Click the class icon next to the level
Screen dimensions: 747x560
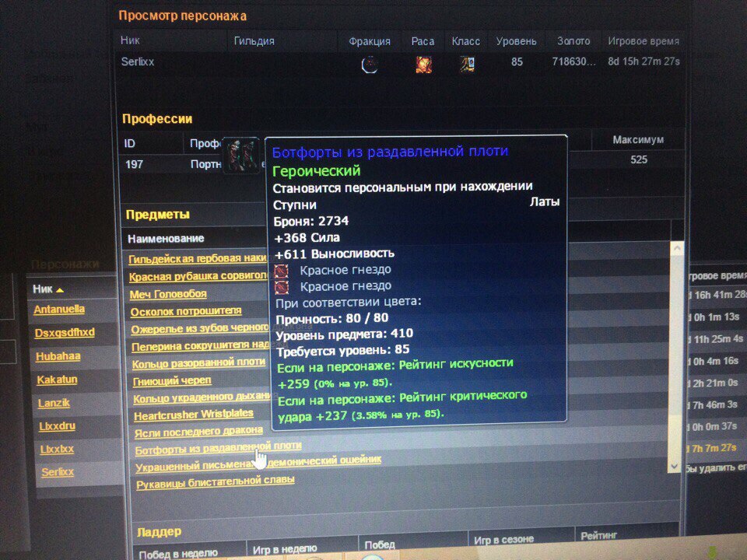coord(467,64)
